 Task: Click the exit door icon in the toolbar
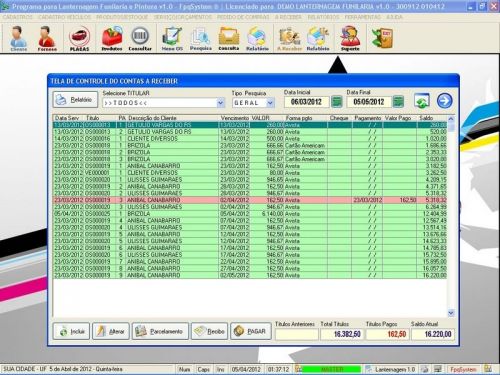coord(382,38)
